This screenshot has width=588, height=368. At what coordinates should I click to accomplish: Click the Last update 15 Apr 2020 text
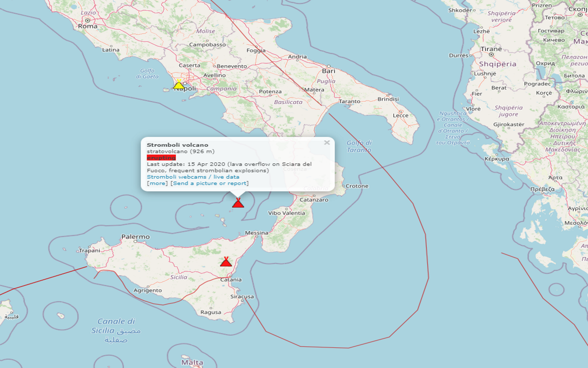coord(229,167)
